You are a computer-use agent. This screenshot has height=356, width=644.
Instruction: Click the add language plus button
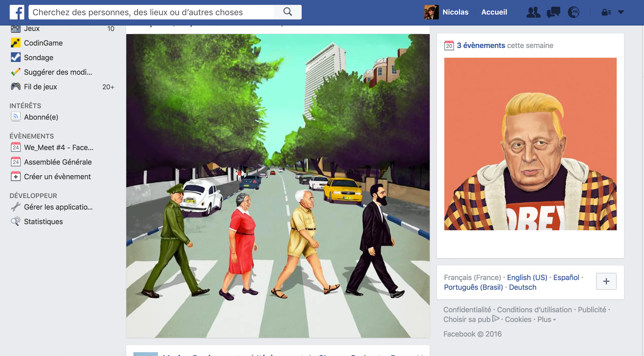(606, 281)
